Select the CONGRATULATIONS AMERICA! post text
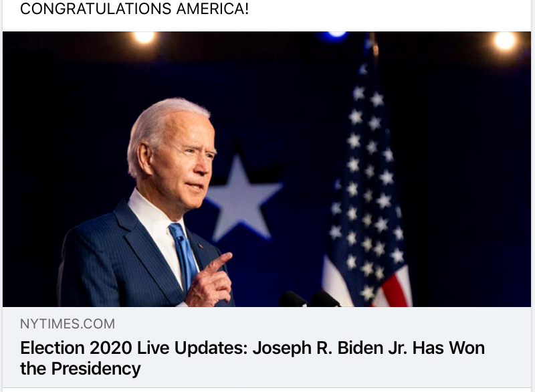This screenshot has width=535, height=392. [134, 9]
